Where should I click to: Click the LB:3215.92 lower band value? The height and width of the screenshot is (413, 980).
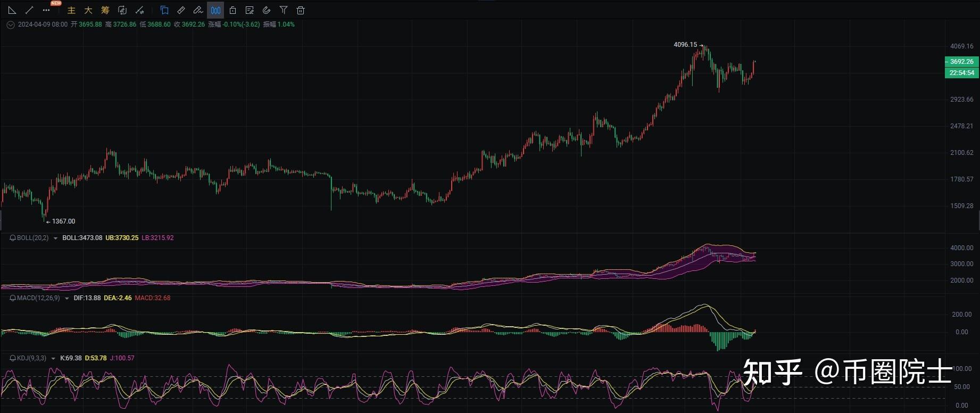[x=157, y=238]
